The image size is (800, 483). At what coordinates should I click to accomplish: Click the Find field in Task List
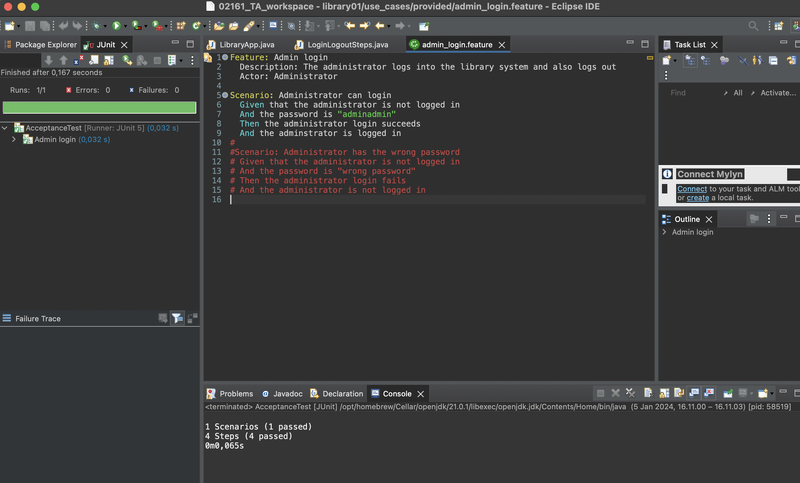693,92
